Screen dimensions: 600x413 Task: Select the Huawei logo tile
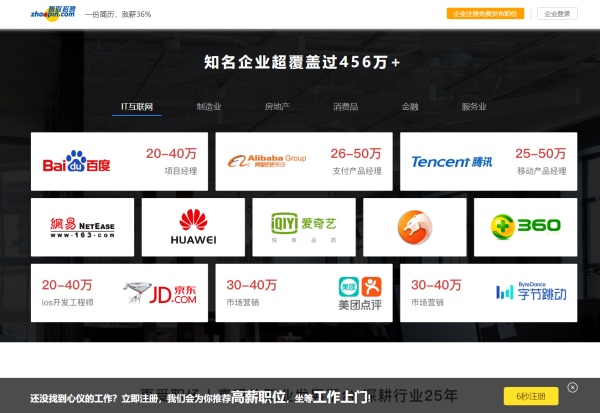click(193, 227)
